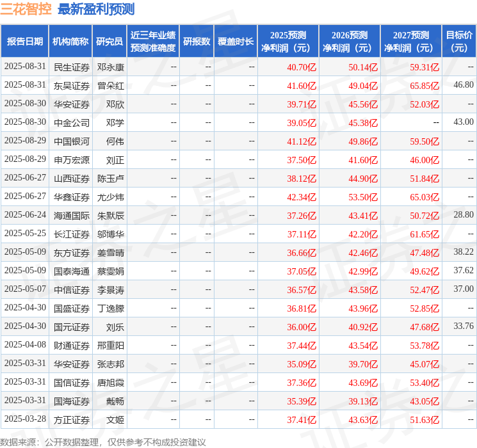Select the 国泰海通 institution cell
Viewport: 477px width, 448px height.
72,271
